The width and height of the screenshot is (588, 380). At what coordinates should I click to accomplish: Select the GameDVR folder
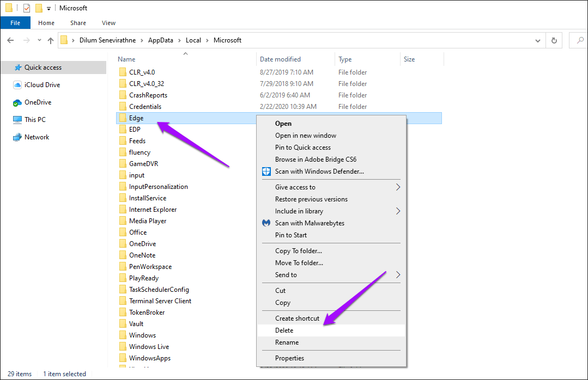coord(144,164)
